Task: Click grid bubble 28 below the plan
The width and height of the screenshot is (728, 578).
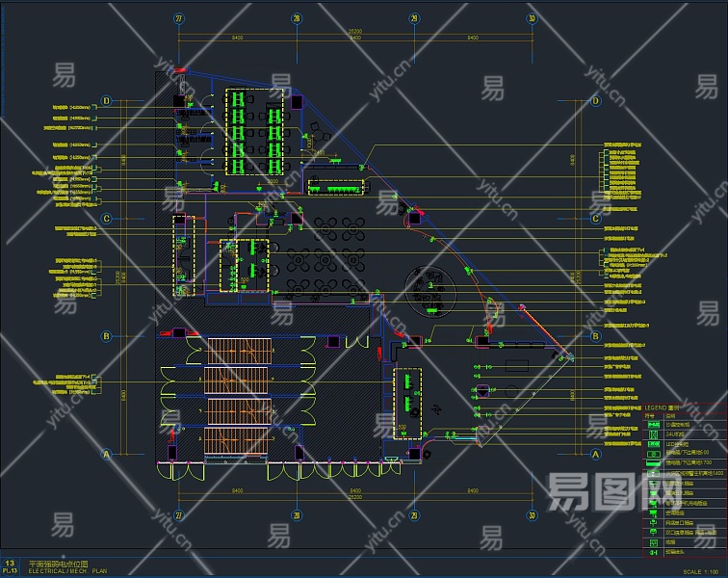Action: 297,515
